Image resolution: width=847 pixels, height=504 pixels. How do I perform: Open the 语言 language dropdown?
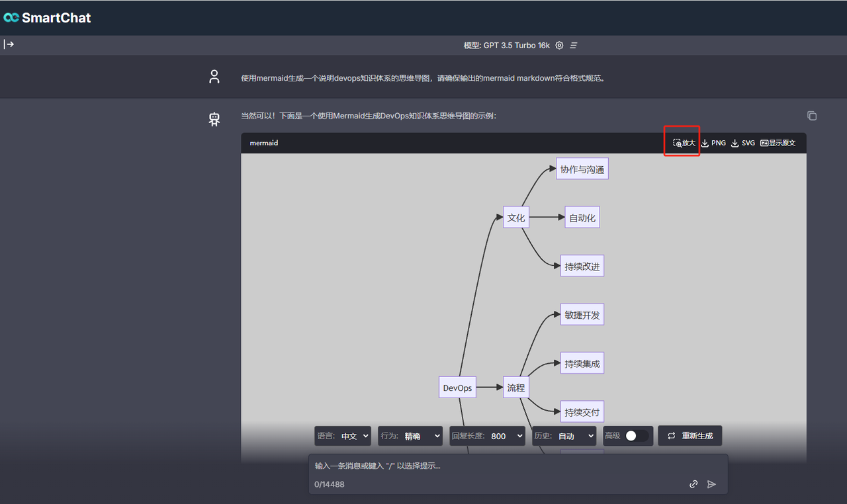[x=343, y=436]
